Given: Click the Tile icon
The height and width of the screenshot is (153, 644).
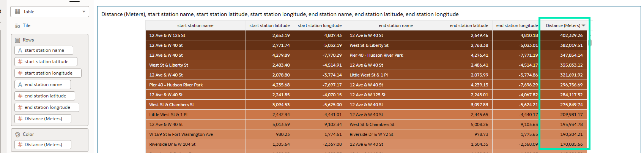Looking at the screenshot, I should point(17,26).
